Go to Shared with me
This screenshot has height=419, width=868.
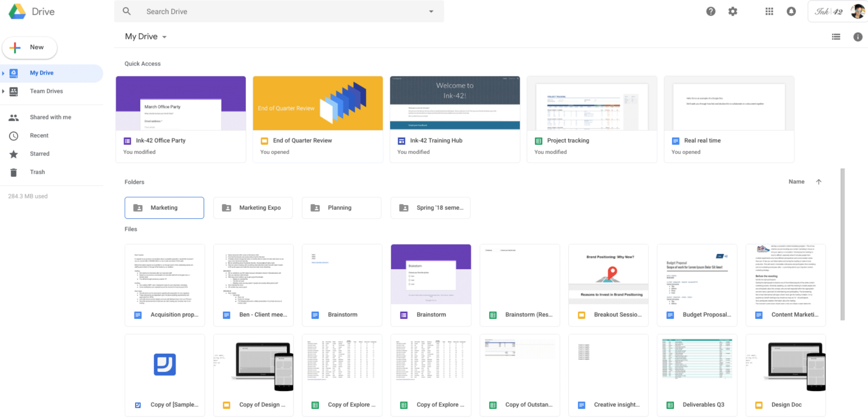click(x=50, y=117)
